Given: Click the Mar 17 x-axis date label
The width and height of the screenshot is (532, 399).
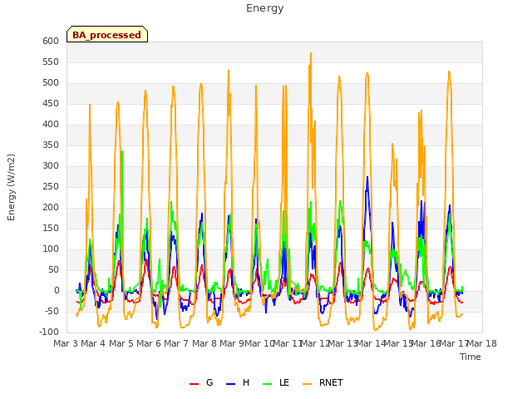Looking at the screenshot, I should 454,343.
